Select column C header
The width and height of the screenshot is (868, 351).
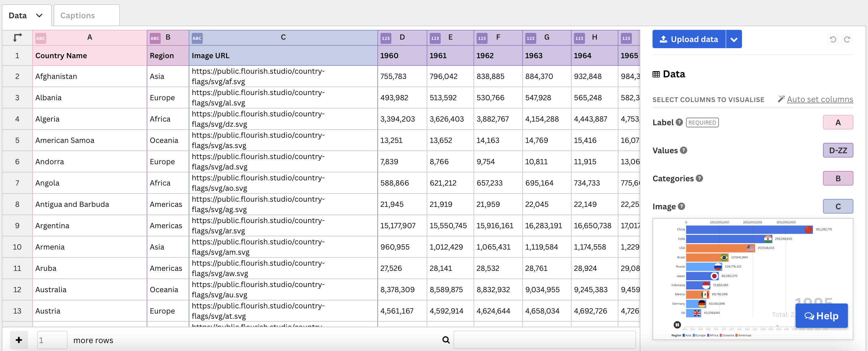click(x=283, y=38)
